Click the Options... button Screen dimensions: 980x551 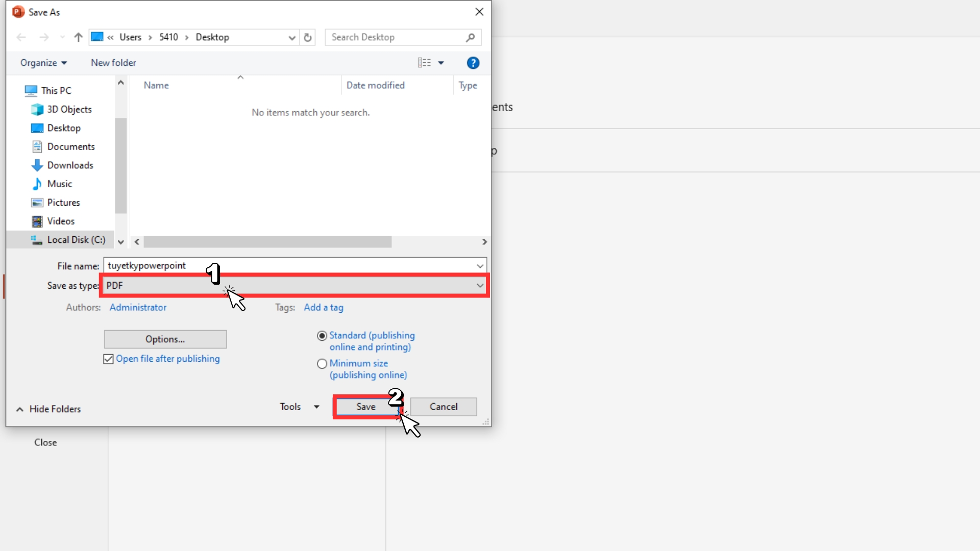point(165,339)
